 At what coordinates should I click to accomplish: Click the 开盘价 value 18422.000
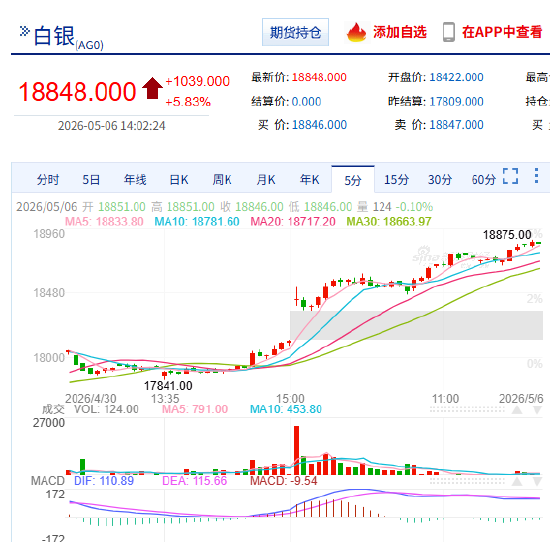456,77
